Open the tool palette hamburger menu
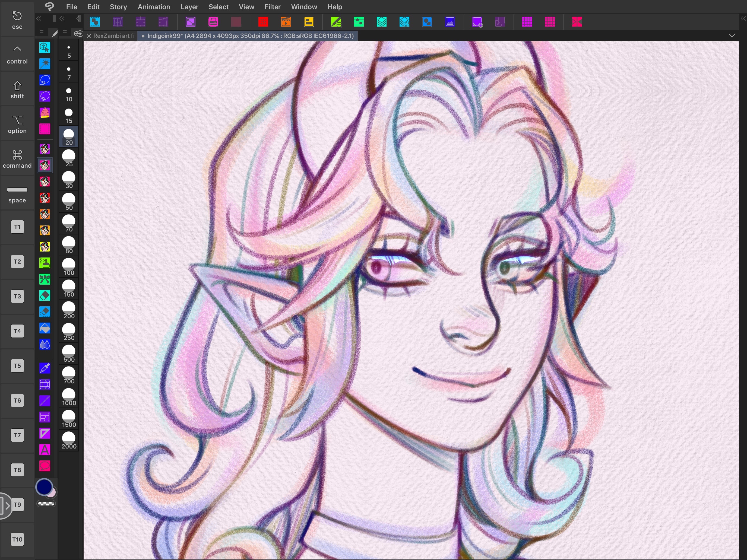Image resolution: width=747 pixels, height=560 pixels. click(42, 31)
